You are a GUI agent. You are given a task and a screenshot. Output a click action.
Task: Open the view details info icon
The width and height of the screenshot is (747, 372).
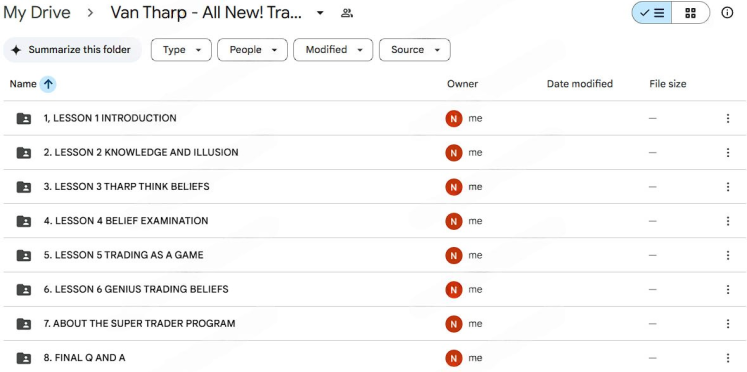click(x=727, y=13)
